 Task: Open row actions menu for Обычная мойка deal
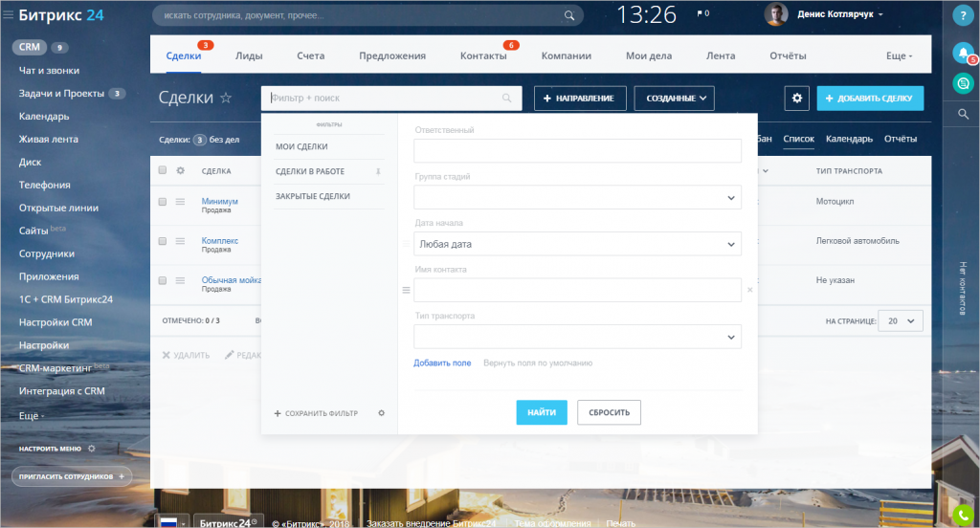pyautogui.click(x=180, y=280)
